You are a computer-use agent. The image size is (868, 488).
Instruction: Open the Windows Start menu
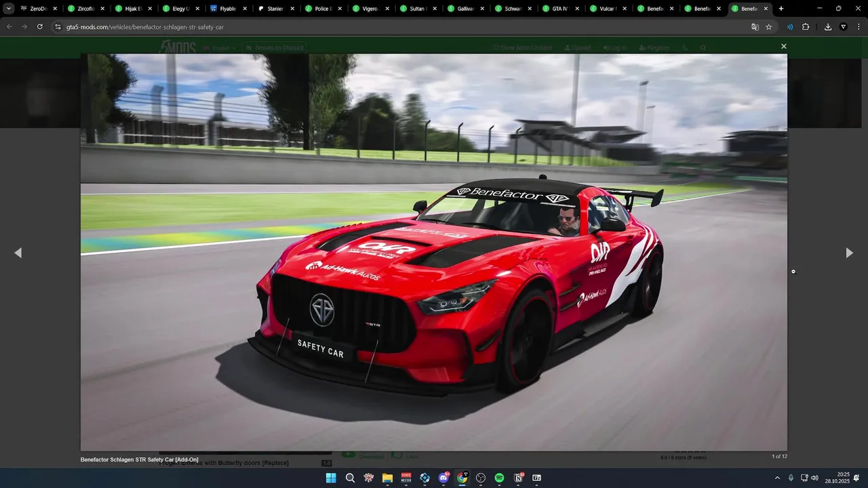click(x=331, y=478)
